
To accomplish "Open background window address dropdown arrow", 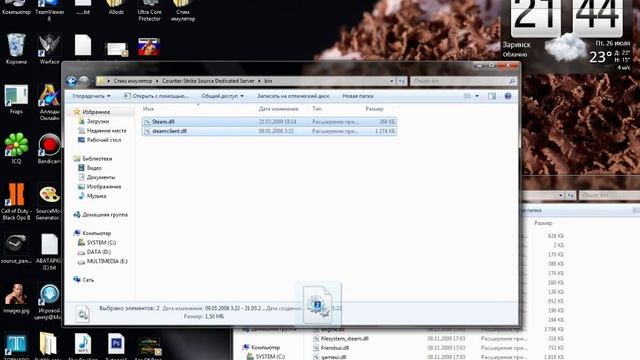I will pos(560,196).
